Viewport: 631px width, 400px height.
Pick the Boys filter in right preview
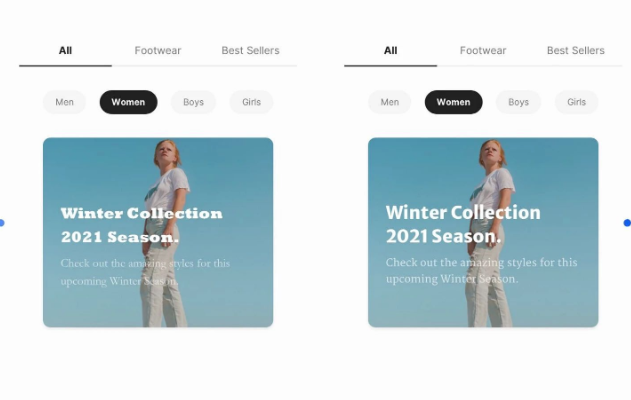pos(518,102)
